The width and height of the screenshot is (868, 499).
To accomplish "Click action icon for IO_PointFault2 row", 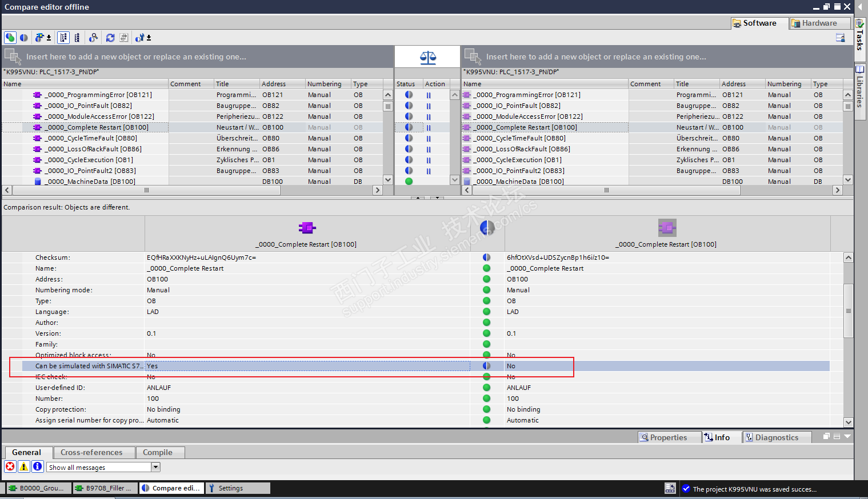I will [x=429, y=171].
